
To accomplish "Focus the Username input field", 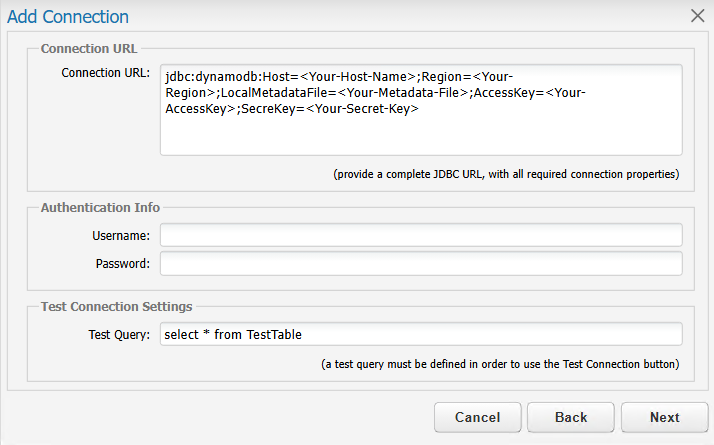I will pos(421,235).
